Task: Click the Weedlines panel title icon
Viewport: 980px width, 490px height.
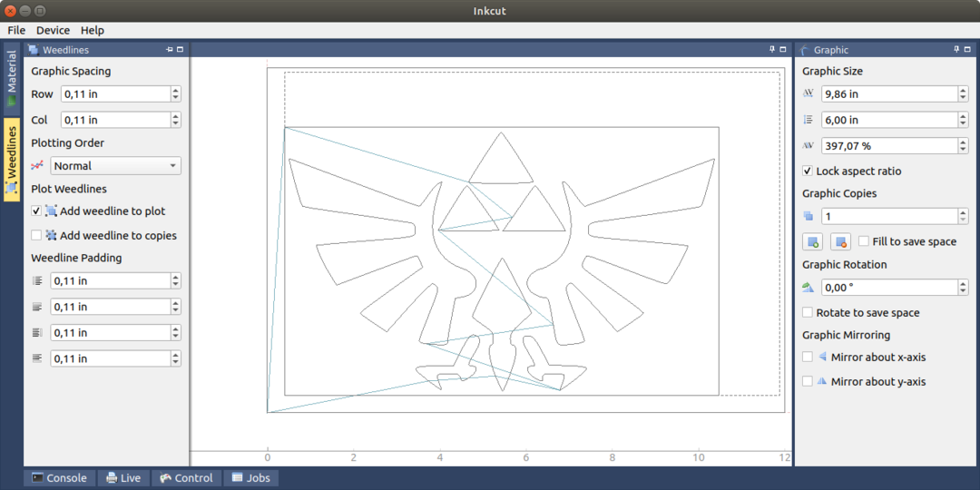Action: click(x=34, y=49)
